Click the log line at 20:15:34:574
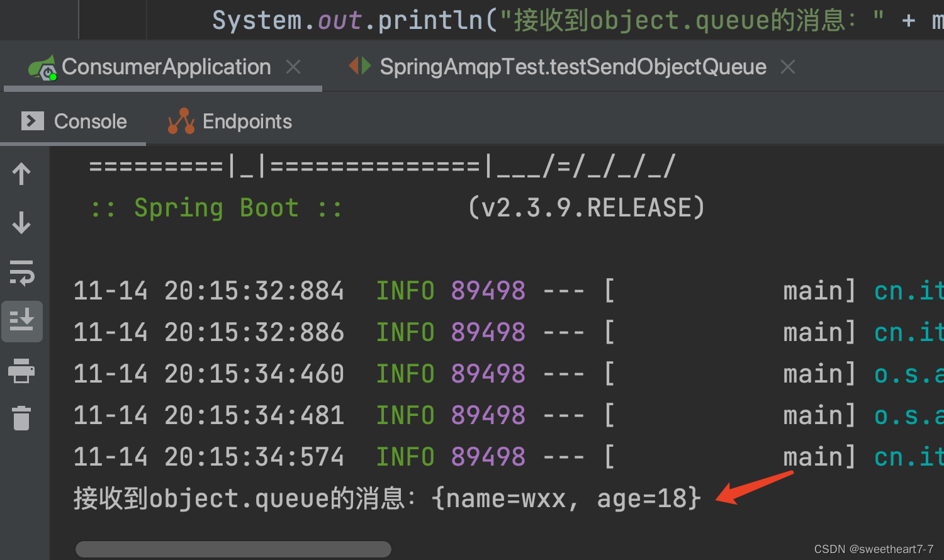 coord(509,457)
